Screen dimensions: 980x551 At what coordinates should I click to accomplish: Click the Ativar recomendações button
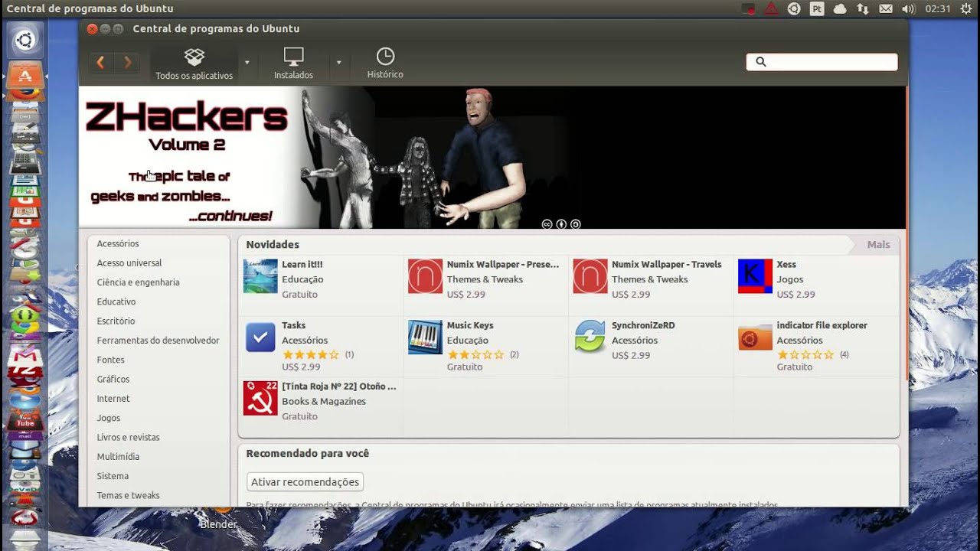coord(305,482)
